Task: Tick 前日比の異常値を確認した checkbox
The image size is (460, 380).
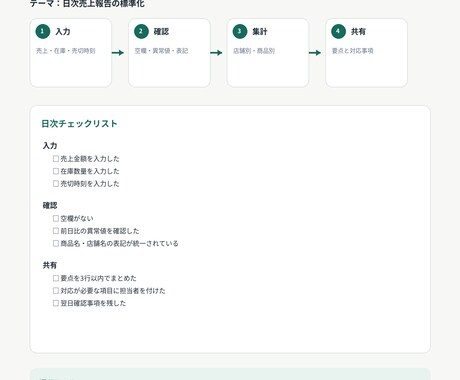Action: pos(56,231)
